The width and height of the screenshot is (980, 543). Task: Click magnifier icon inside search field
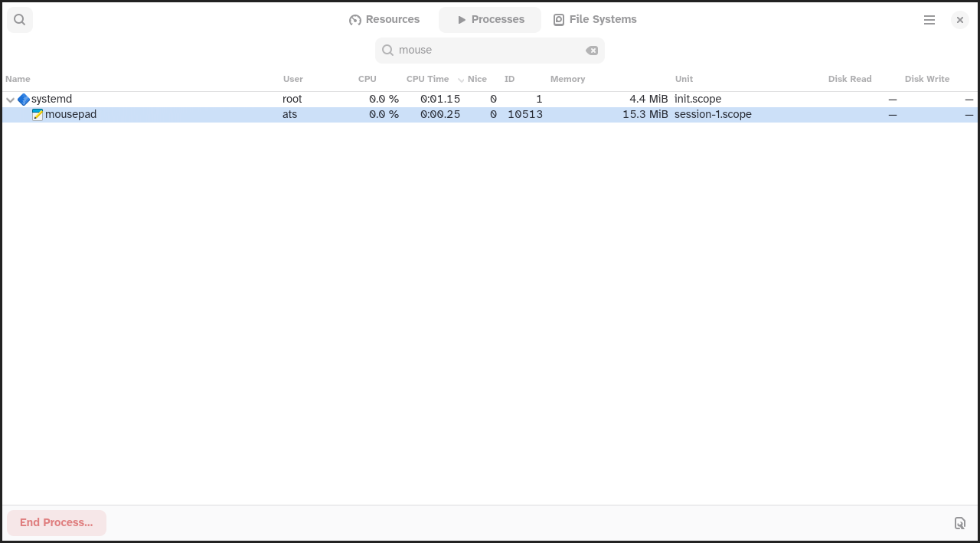[387, 51]
